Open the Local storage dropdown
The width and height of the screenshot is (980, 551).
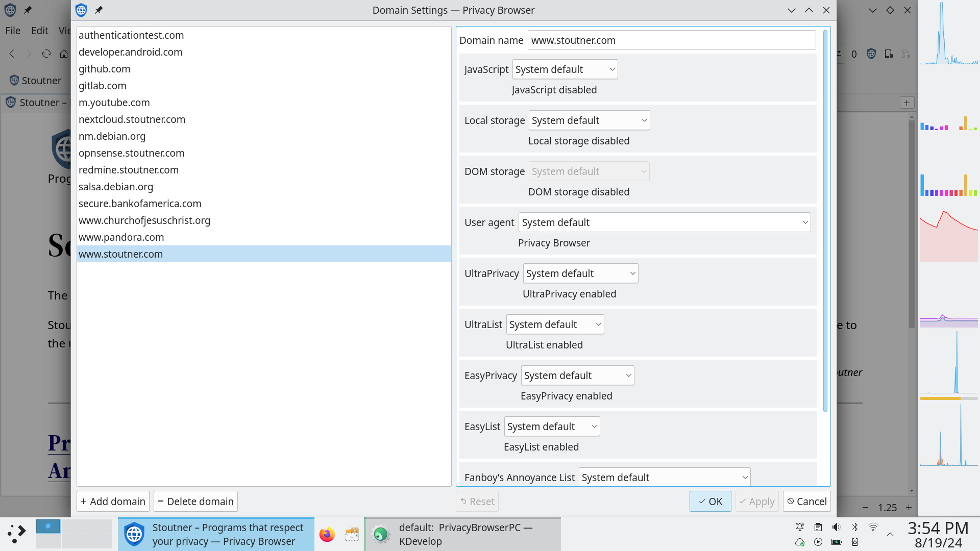[x=589, y=120]
